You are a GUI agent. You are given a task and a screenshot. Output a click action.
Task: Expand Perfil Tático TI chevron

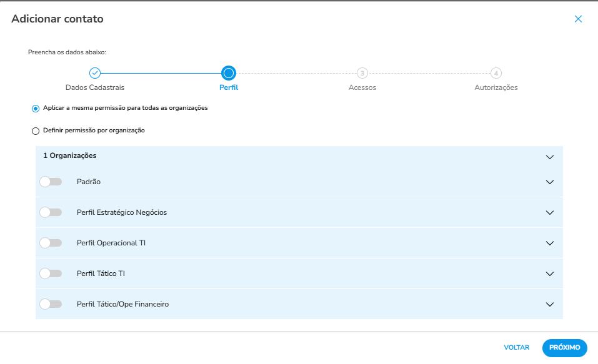point(549,273)
